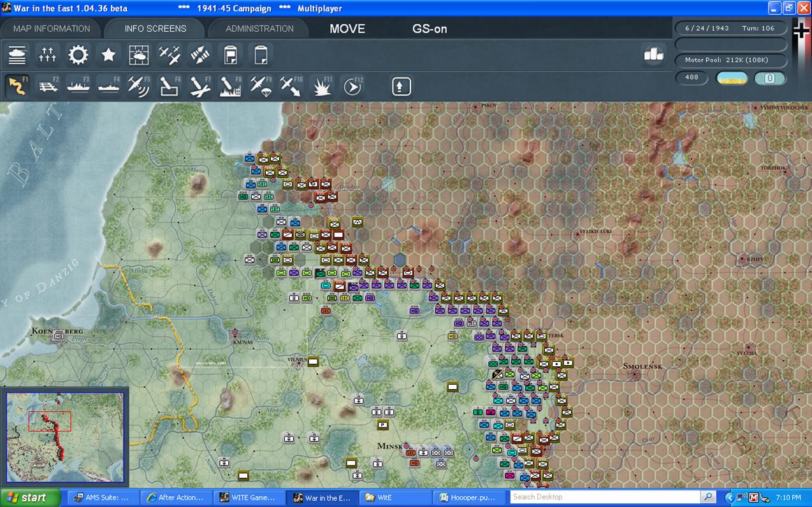The width and height of the screenshot is (812, 507).
Task: Click the Motor Pool: 212K (108K) field
Action: (x=731, y=60)
